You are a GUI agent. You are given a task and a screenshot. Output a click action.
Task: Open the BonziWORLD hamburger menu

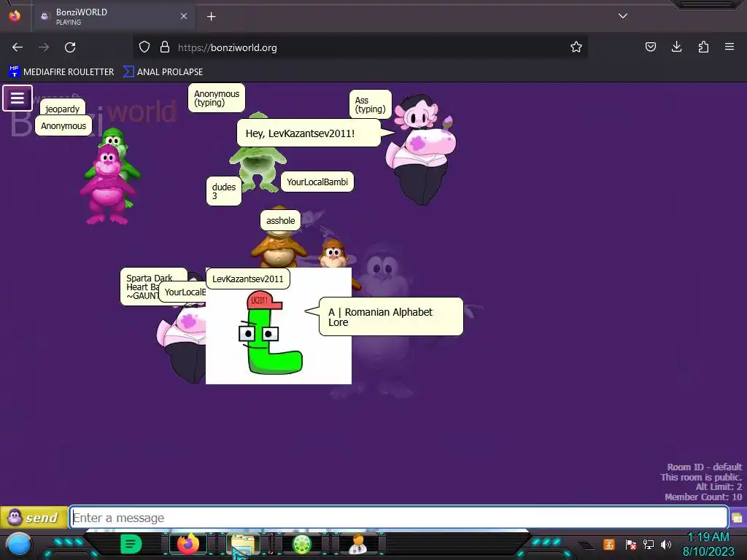click(x=18, y=98)
